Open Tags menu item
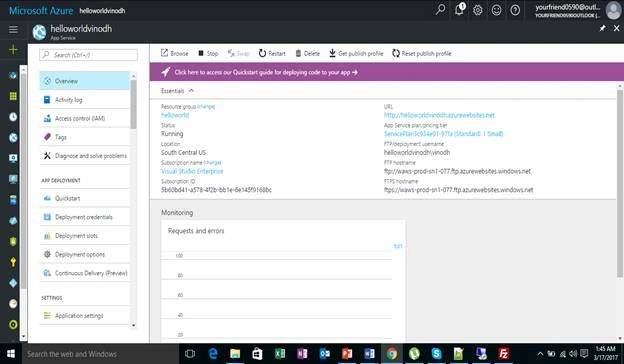 click(84, 137)
